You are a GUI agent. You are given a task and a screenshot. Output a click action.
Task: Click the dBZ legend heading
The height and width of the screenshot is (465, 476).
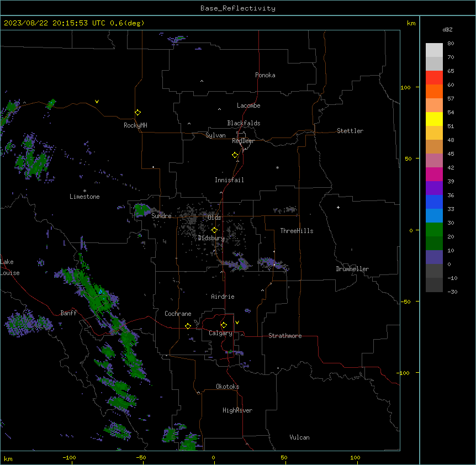pos(447,30)
